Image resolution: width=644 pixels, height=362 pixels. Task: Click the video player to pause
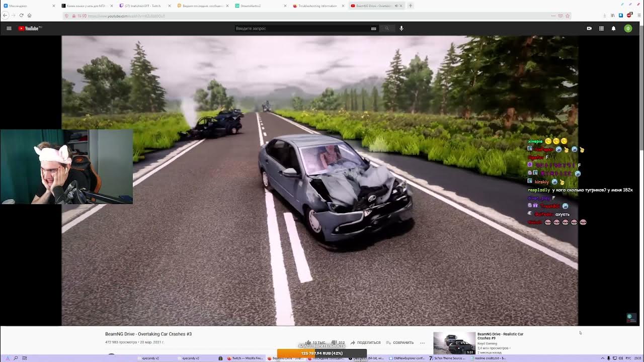pos(319,181)
